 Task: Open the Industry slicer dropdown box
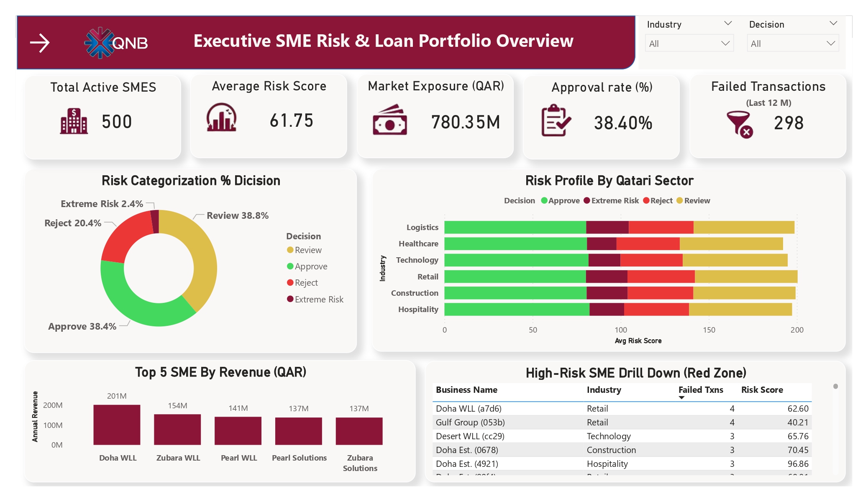click(689, 44)
